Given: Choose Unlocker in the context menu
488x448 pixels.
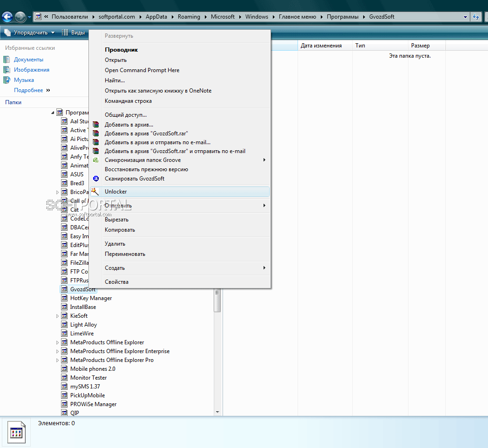Looking at the screenshot, I should tap(180, 192).
